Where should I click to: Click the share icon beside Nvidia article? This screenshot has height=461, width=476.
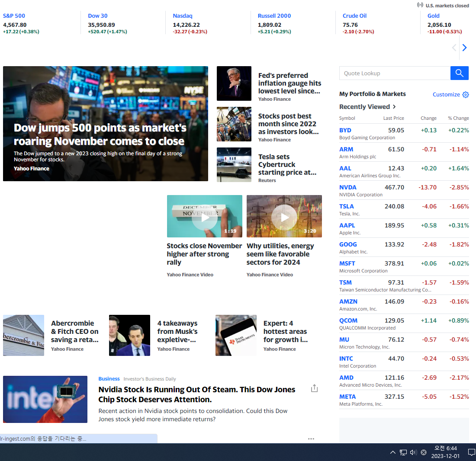tap(314, 388)
